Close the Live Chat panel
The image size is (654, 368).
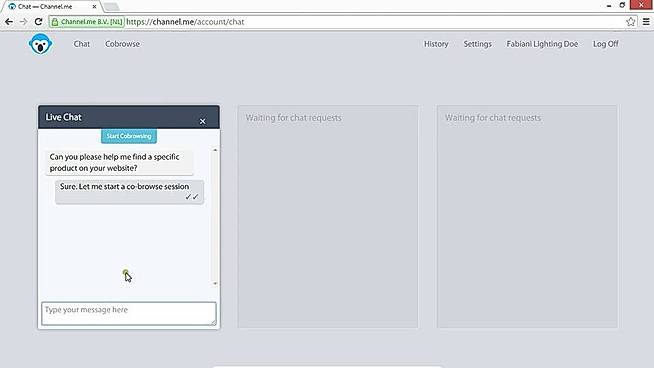coord(202,121)
